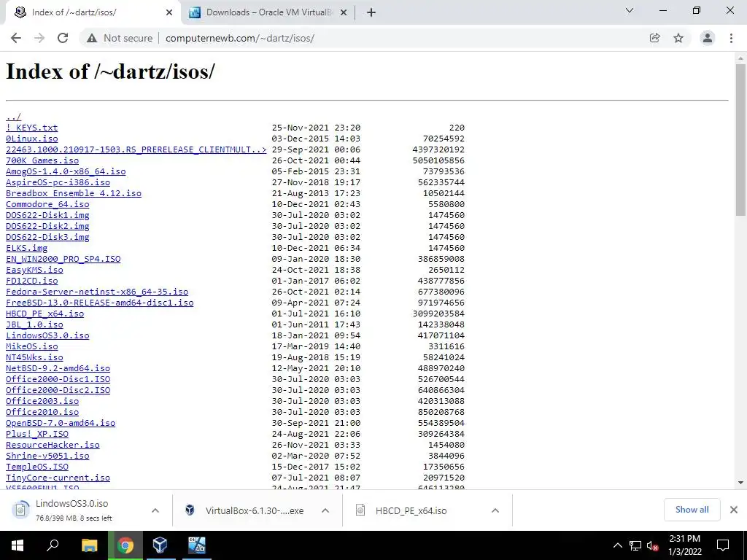Download Office2003.iso
This screenshot has width=747, height=560.
[42, 402]
